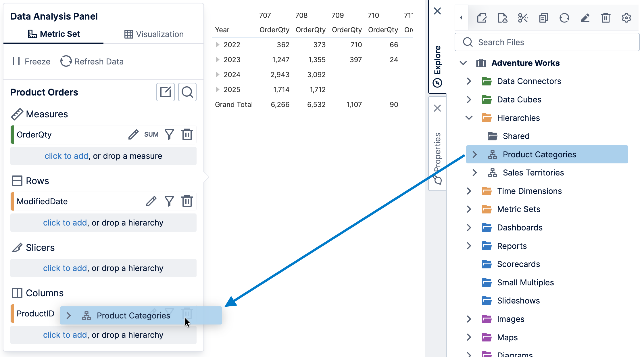Expand the Time Dimensions folder
This screenshot has height=357, width=644.
(469, 191)
